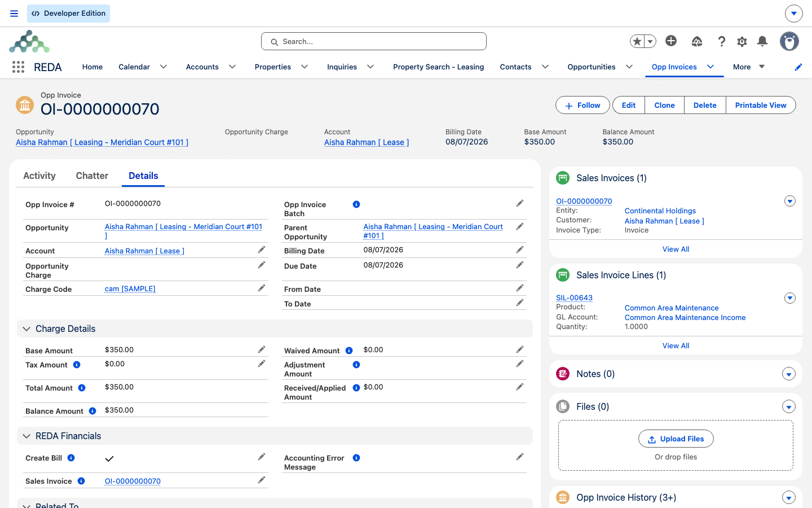Click the Clone button
The width and height of the screenshot is (812, 508).
point(664,106)
